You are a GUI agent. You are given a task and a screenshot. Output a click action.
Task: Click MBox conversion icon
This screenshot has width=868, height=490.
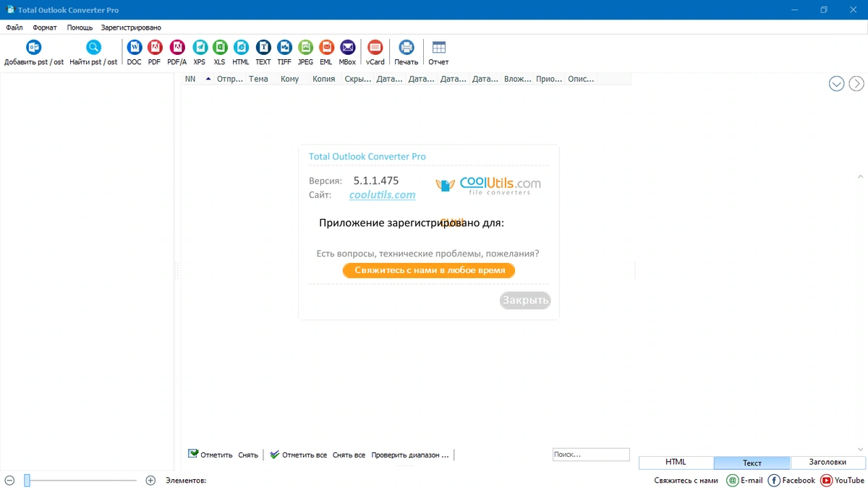[348, 48]
